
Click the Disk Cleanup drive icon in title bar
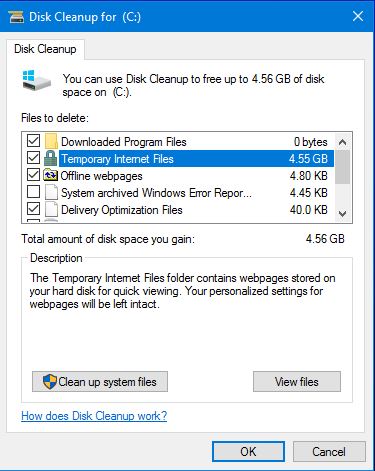[16, 17]
